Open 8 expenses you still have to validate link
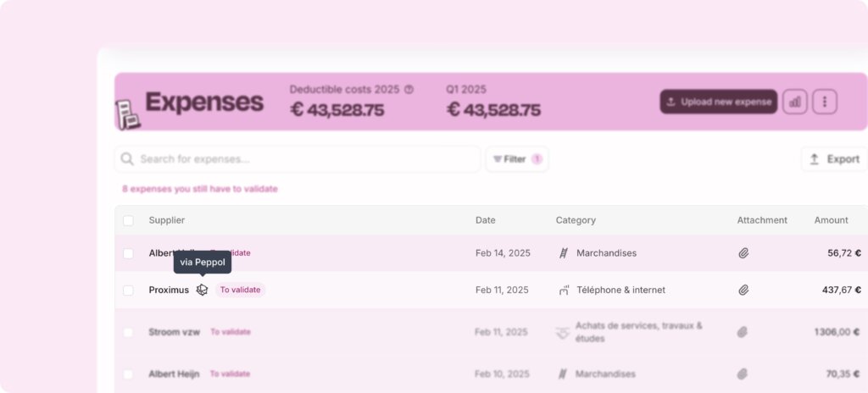 pyautogui.click(x=200, y=189)
